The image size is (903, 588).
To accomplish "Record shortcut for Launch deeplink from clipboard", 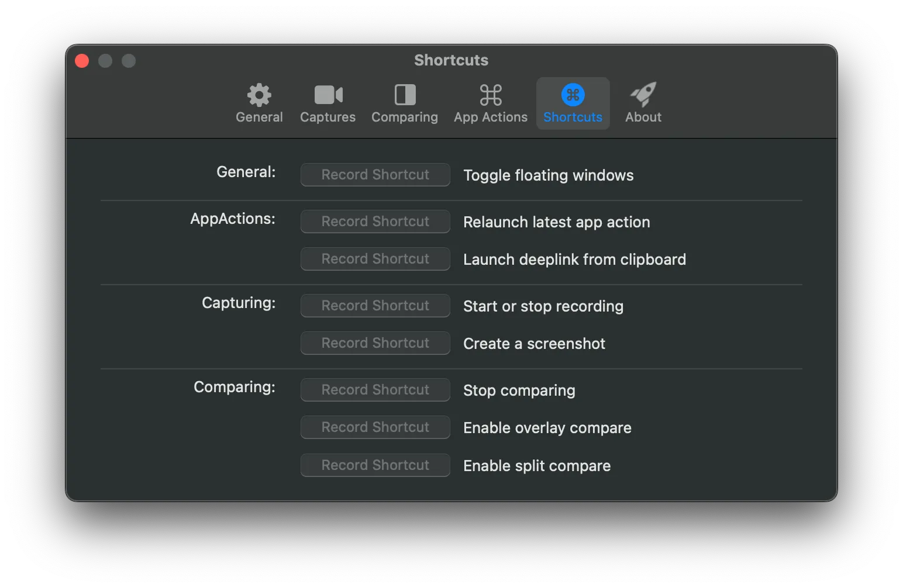I will [375, 259].
